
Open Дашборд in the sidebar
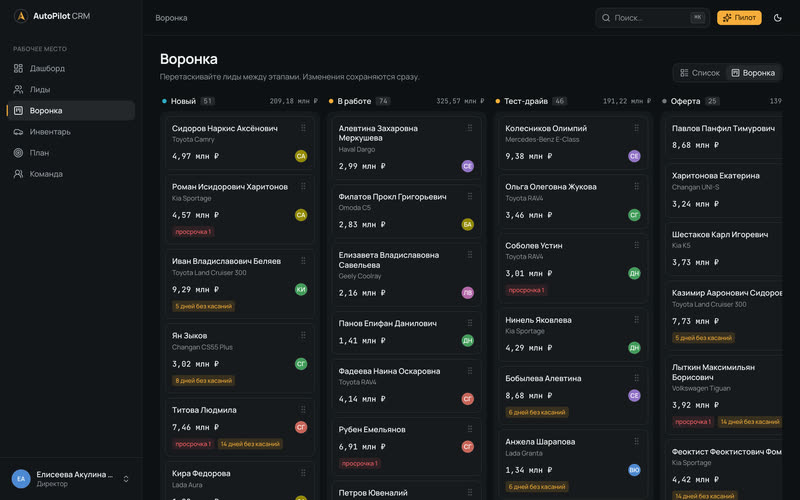click(x=71, y=68)
